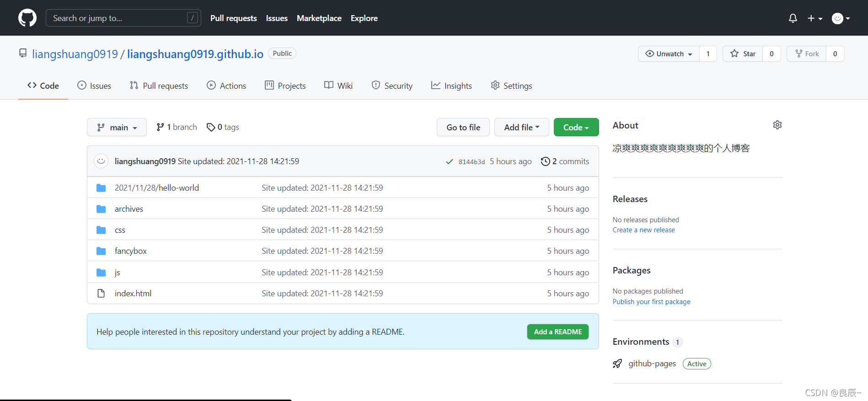The height and width of the screenshot is (401, 868).
Task: Click the watch count 1
Action: click(708, 53)
